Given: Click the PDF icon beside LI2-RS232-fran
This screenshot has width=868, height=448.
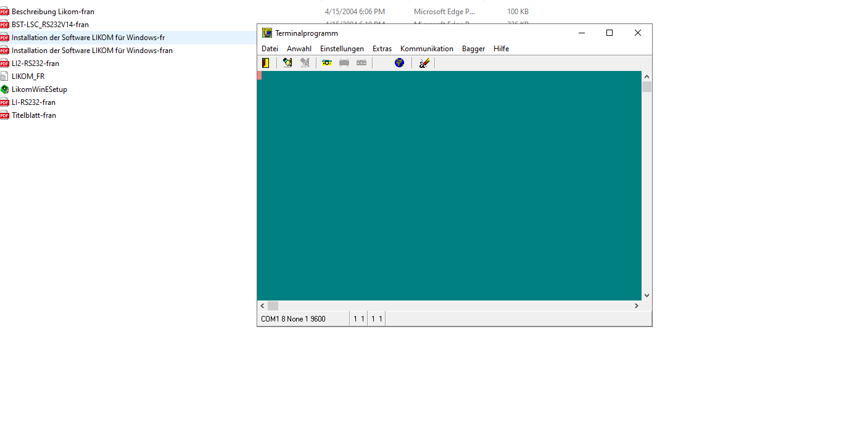Looking at the screenshot, I should click(x=5, y=64).
